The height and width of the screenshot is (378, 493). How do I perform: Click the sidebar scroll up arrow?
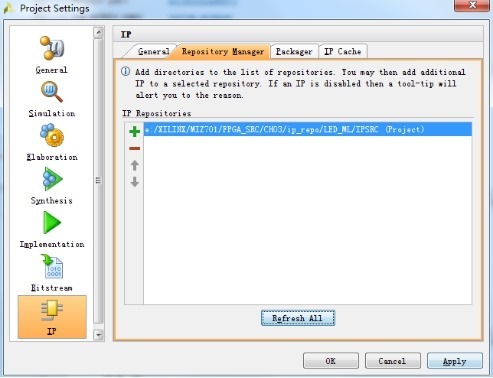pos(98,33)
